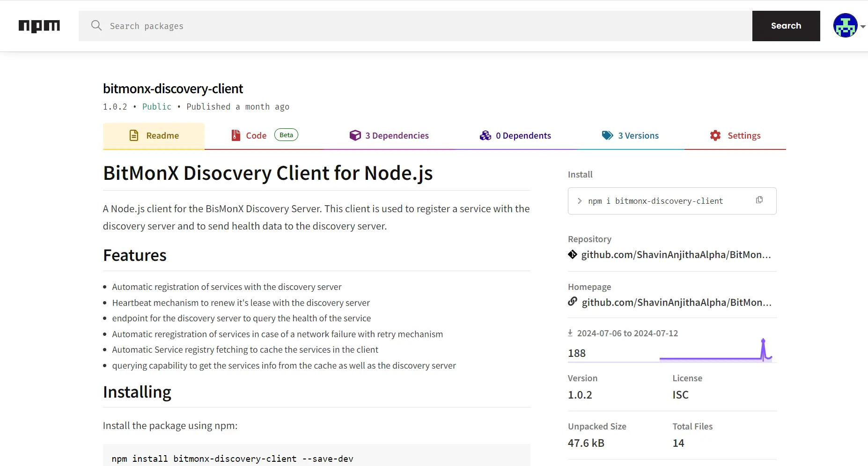Open the Readme tab
The image size is (868, 466).
point(154,136)
